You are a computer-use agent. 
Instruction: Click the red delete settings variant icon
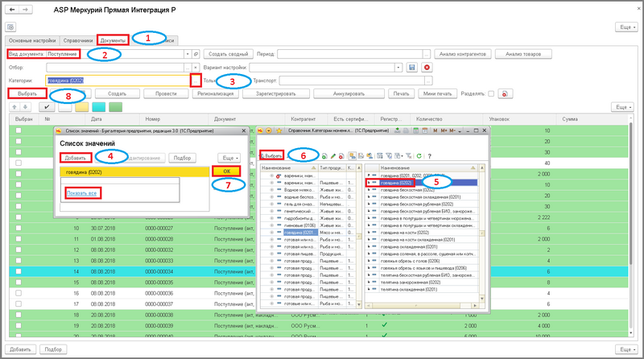point(427,68)
